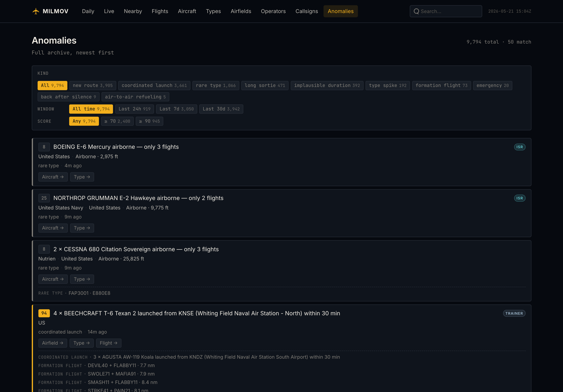563x392 pixels.
Task: Click the FAP3001 · E880E8 rare type entry
Action: click(x=89, y=293)
